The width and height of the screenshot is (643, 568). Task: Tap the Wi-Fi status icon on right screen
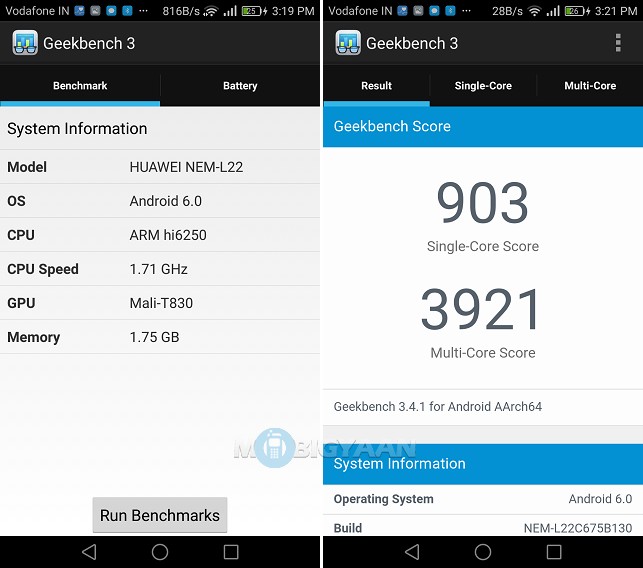[534, 11]
